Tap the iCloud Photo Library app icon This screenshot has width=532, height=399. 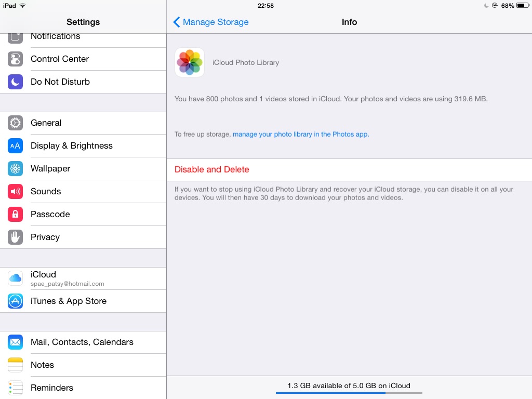190,62
